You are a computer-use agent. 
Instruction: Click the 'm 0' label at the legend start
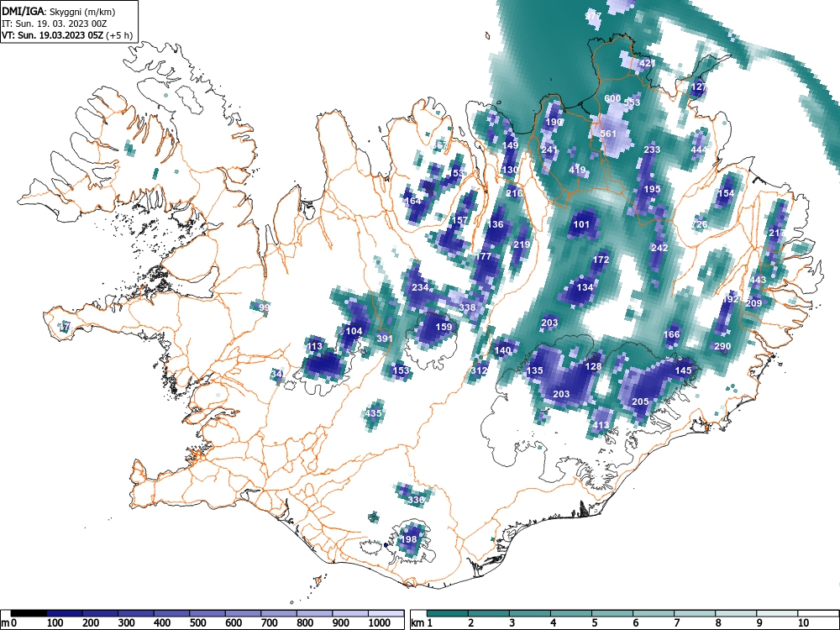9,623
